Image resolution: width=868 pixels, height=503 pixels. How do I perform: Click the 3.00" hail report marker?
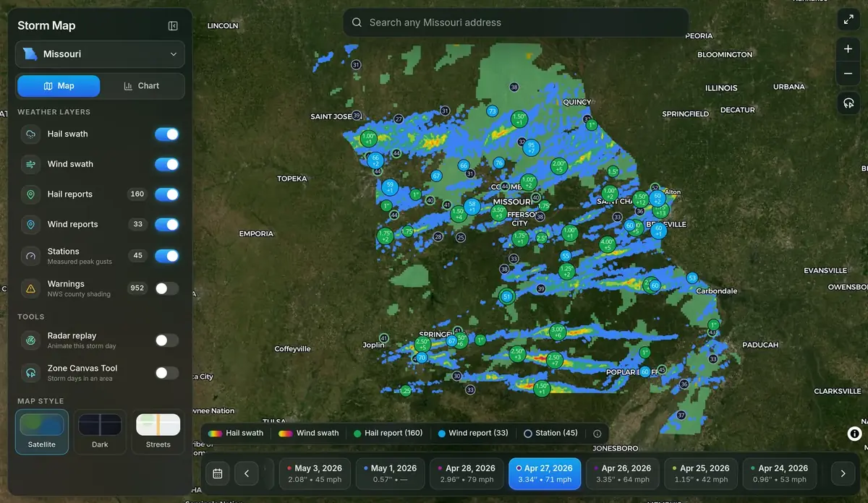tap(557, 332)
